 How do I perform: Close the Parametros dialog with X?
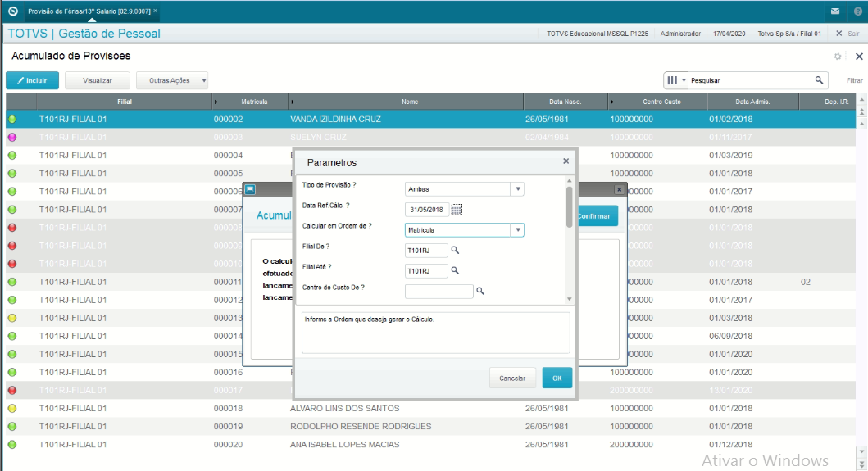(566, 161)
